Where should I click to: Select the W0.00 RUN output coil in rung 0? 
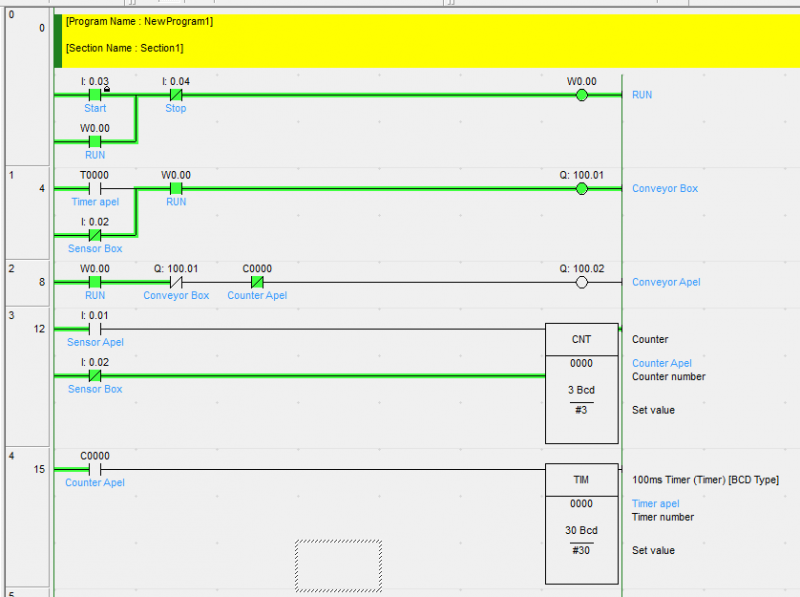(582, 95)
